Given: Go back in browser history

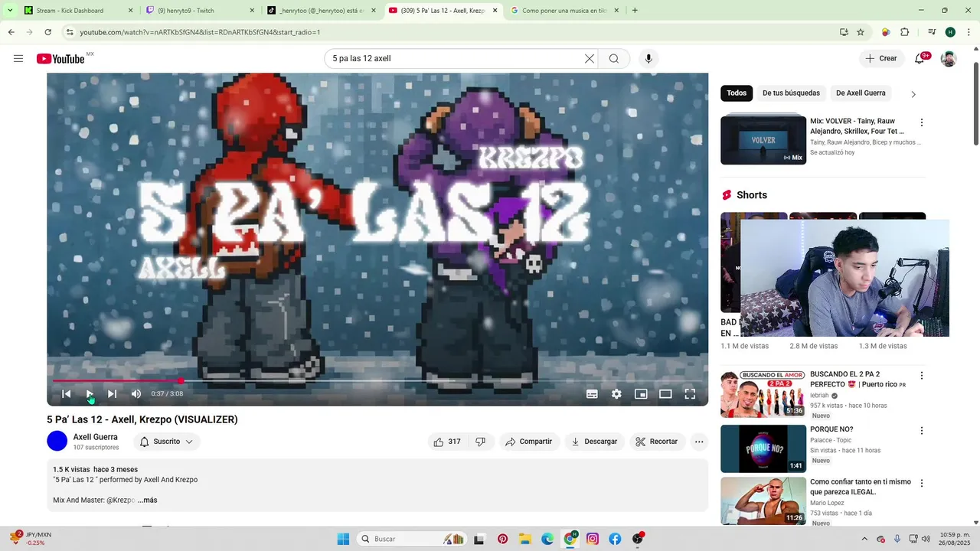Looking at the screenshot, I should pos(11,32).
